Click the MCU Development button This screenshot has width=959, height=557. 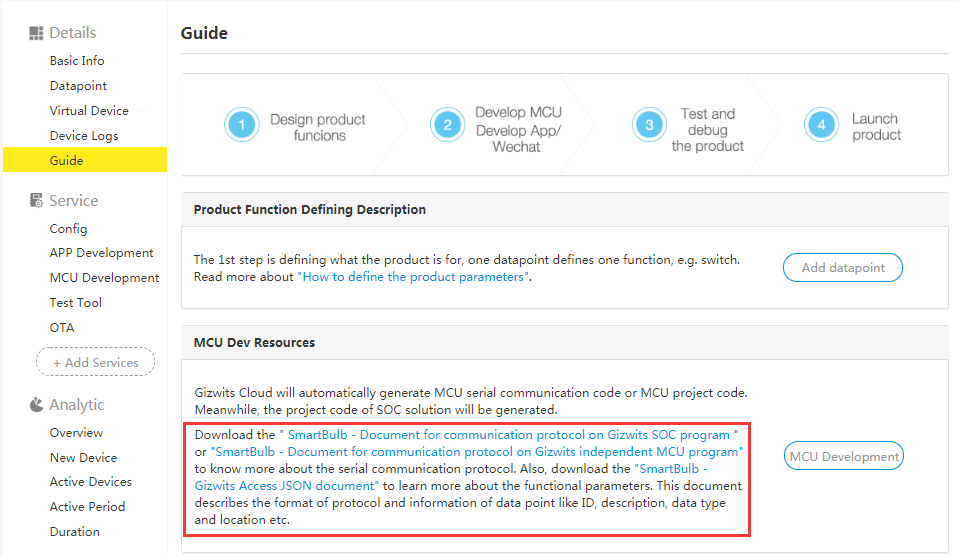coord(844,456)
